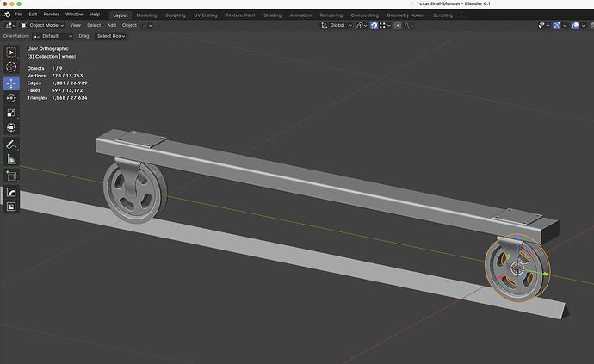The image size is (594, 364).
Task: Open the Edit menu
Action: pos(33,15)
